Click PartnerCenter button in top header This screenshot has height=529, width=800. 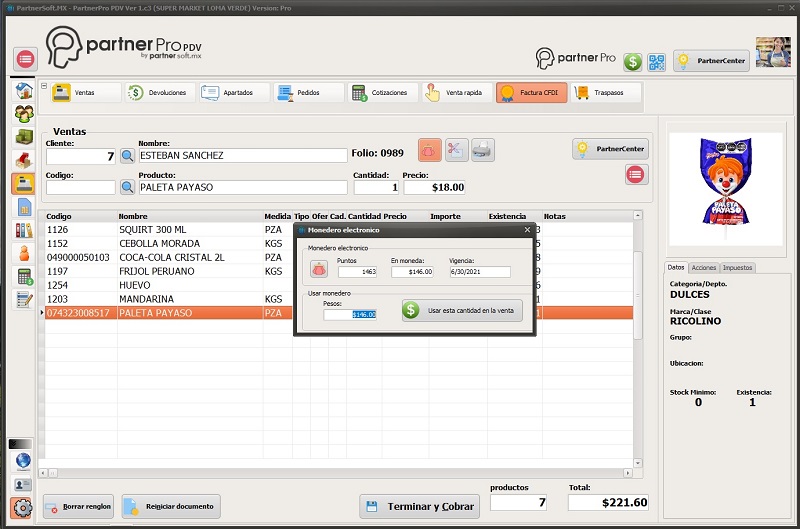[711, 61]
